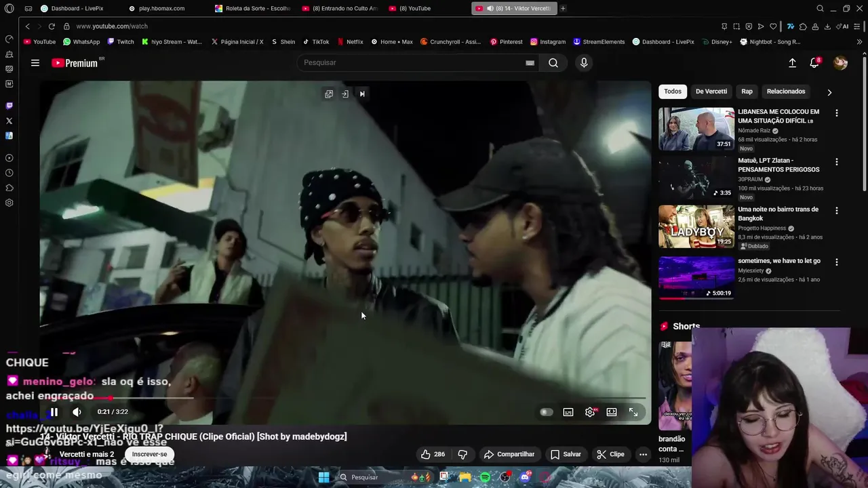The width and height of the screenshot is (868, 488).
Task: Switch to theater mode
Action: click(612, 412)
